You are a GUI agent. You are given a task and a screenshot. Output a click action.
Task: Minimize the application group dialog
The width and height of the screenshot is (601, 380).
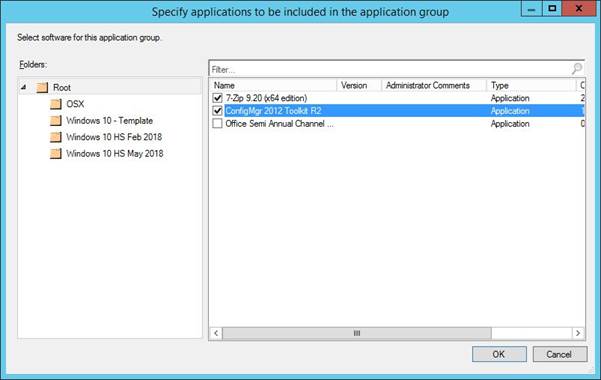tap(532, 8)
